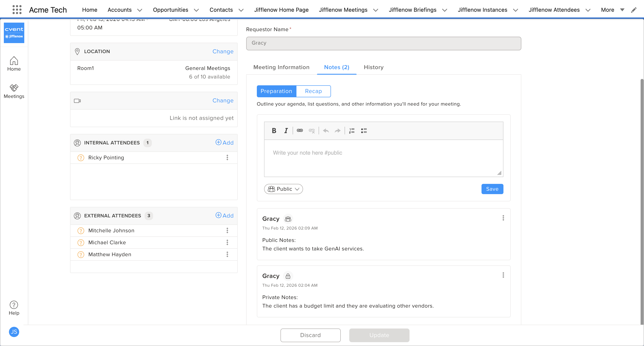Click into the note text area
644x346 pixels.
pyautogui.click(x=383, y=158)
